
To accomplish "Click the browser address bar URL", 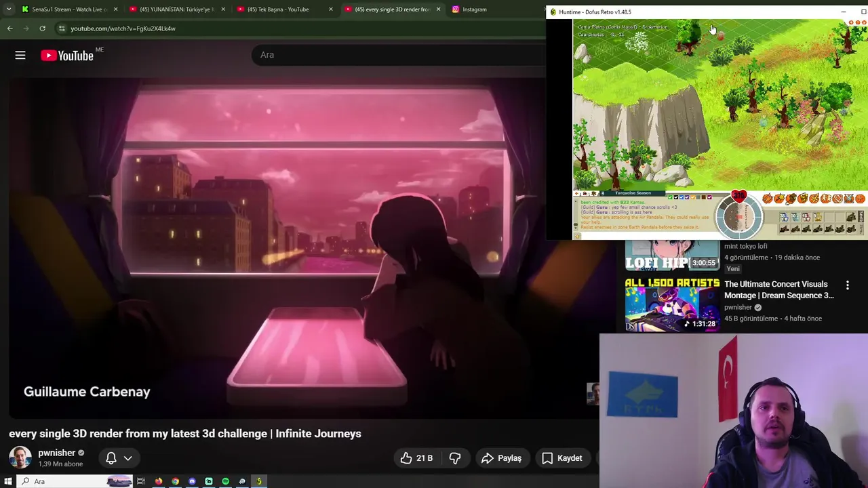I will coord(123,28).
